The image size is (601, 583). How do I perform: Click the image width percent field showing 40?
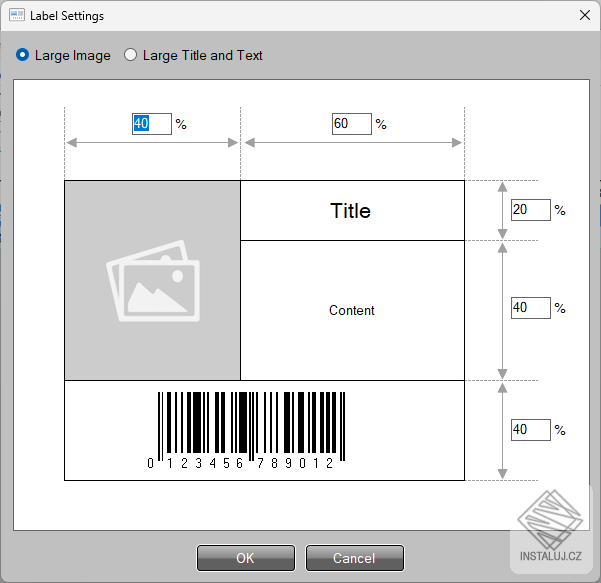click(152, 124)
